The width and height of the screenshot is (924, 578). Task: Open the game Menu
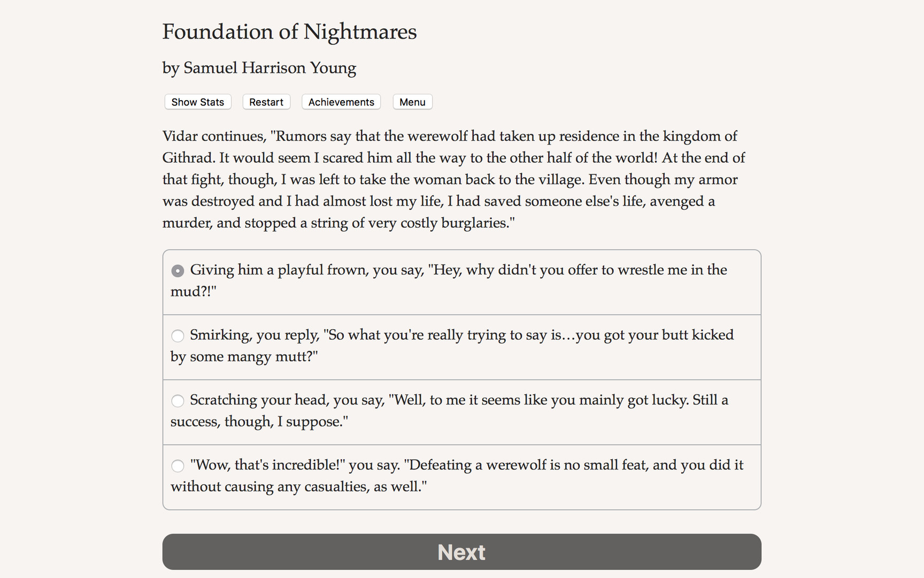coord(412,102)
